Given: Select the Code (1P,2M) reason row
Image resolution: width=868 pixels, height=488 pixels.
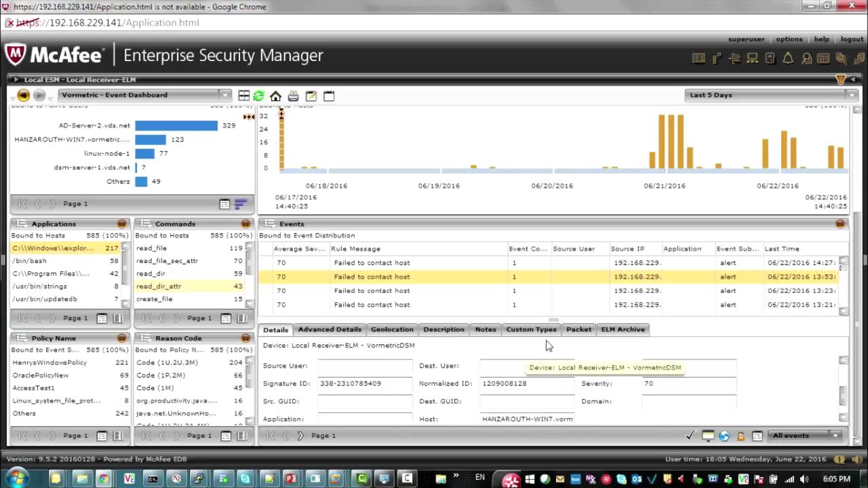Looking at the screenshot, I should point(189,375).
